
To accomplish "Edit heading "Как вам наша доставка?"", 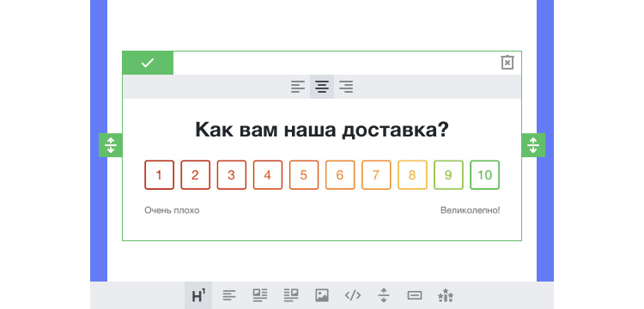I will tap(322, 130).
